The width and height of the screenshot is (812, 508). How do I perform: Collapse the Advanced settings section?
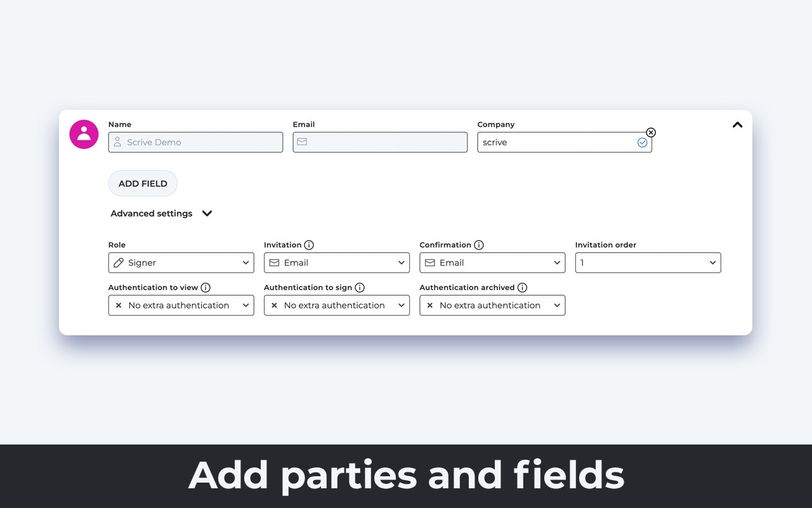click(x=207, y=213)
